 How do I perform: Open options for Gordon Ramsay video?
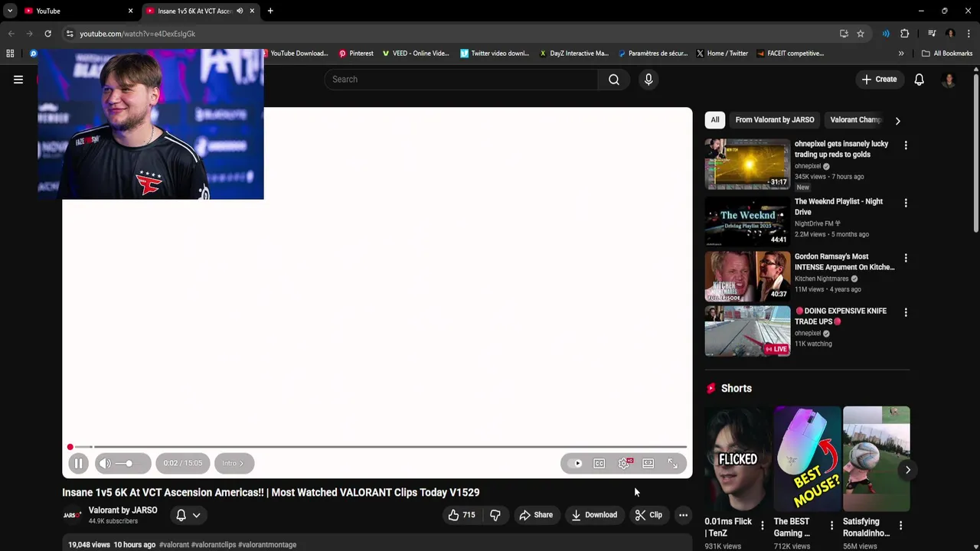click(906, 258)
